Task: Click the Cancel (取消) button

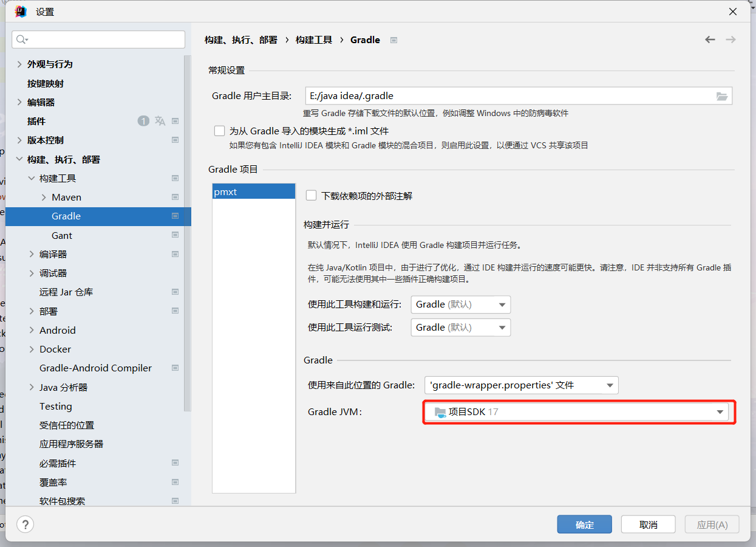Action: coord(649,525)
